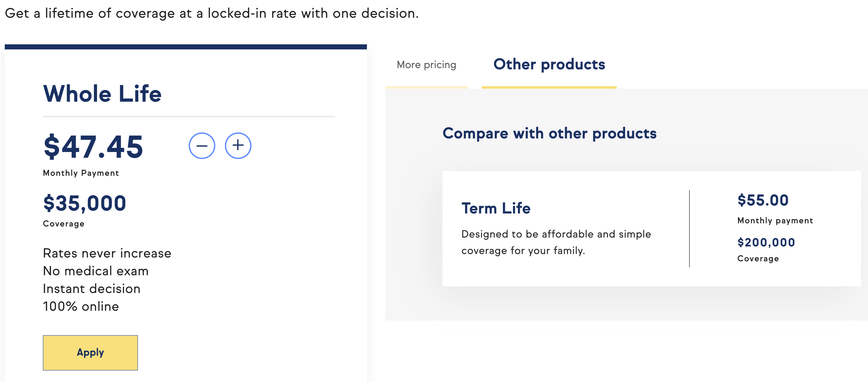Viewport: 868px width, 382px height.
Task: Click the Monthly Payment label under $47.45
Action: tap(81, 173)
